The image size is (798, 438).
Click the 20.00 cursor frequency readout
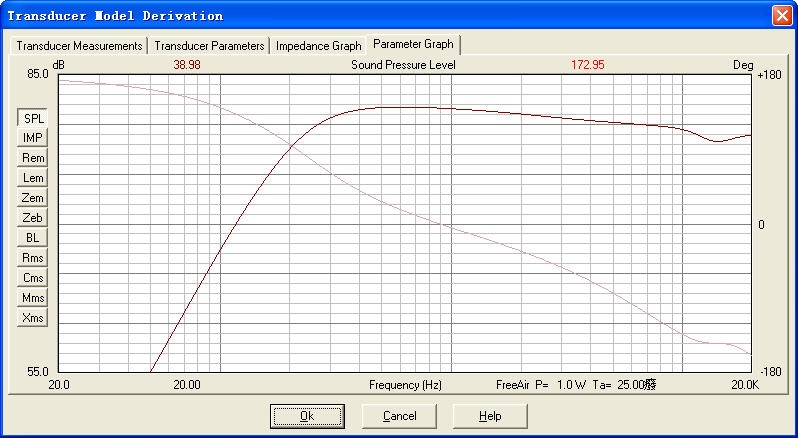(187, 385)
